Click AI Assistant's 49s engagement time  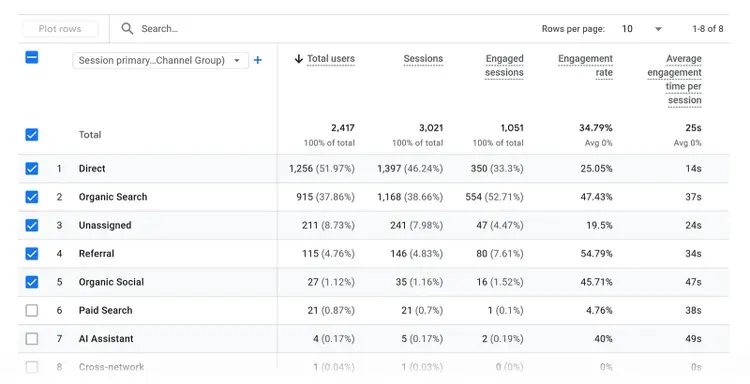(x=693, y=339)
